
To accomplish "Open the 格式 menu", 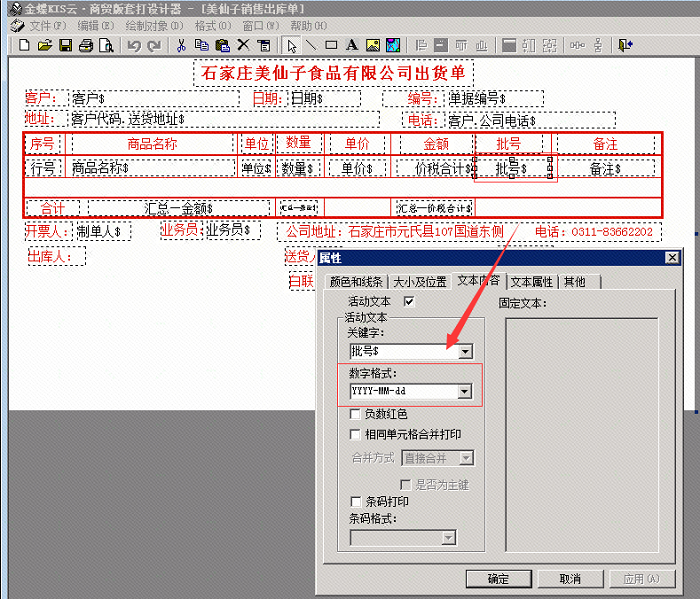I will pyautogui.click(x=206, y=25).
